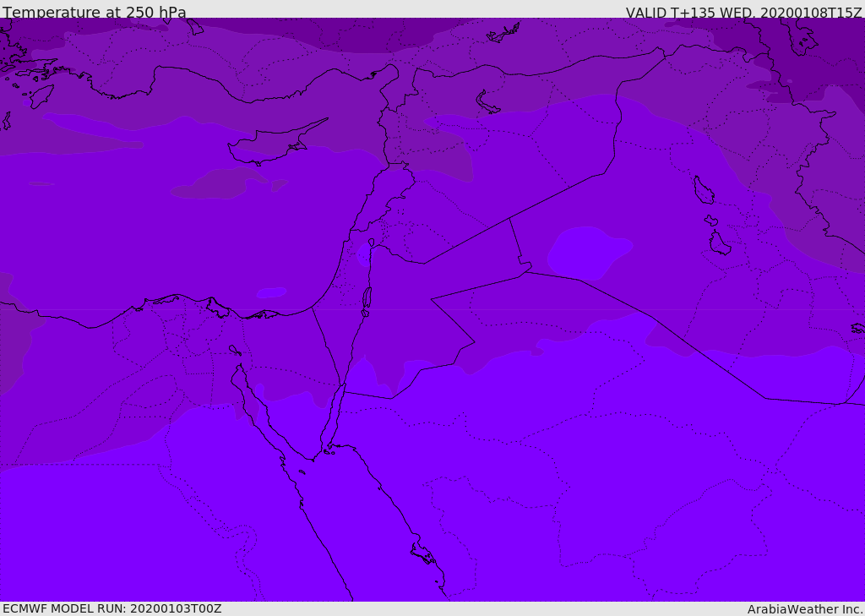Click the ArabiaWeather Inc. credit text

[805, 609]
